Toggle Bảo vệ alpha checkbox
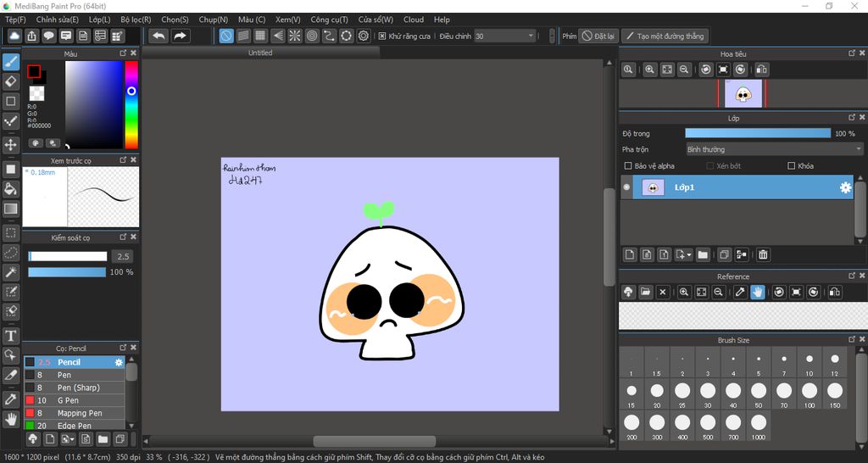The height and width of the screenshot is (463, 868). [628, 165]
